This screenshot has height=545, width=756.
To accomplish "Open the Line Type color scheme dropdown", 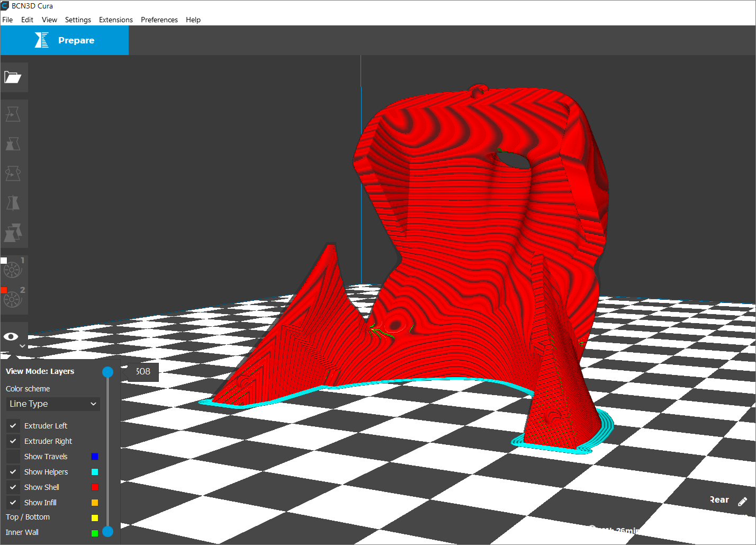I will 53,404.
